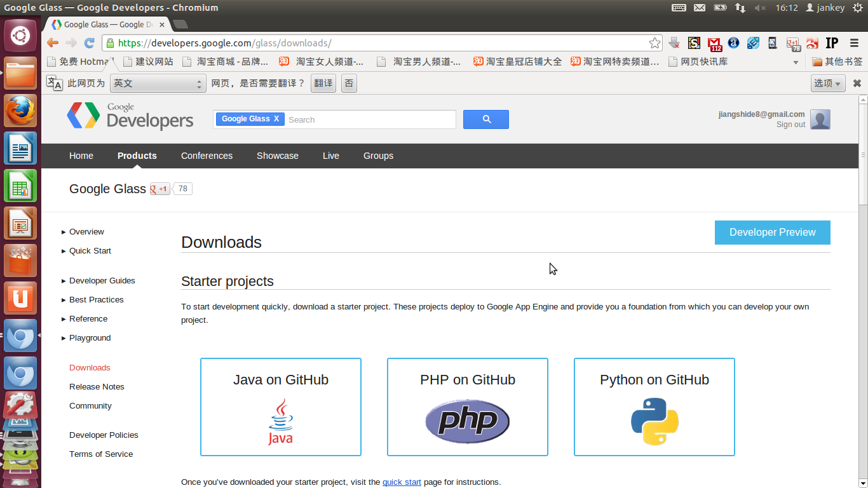Viewport: 868px width, 488px height.
Task: Reload the page with the refresh icon
Action: pyautogui.click(x=90, y=43)
